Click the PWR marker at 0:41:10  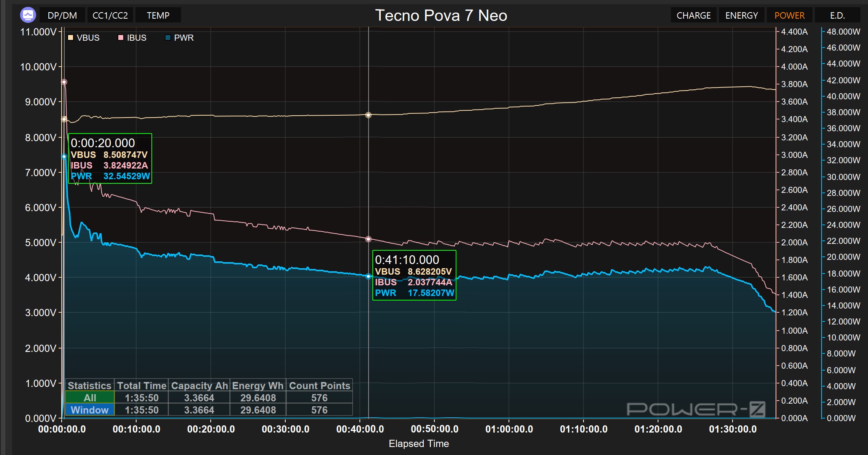[368, 277]
